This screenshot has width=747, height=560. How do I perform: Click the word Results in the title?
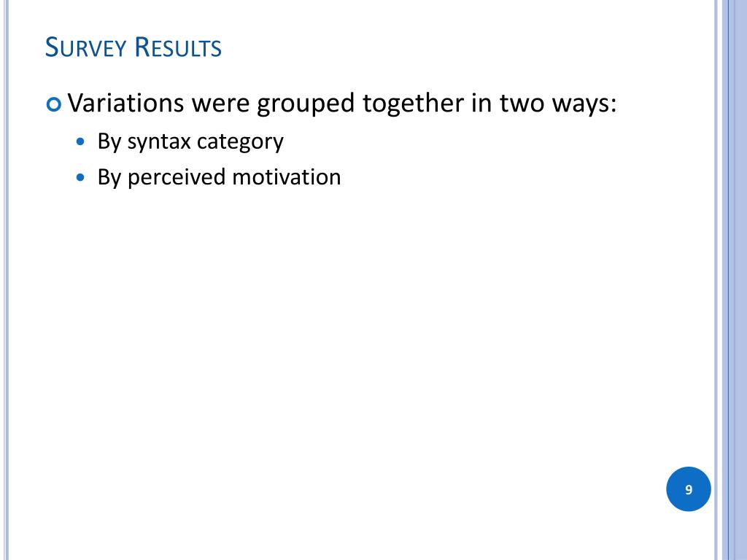point(178,47)
